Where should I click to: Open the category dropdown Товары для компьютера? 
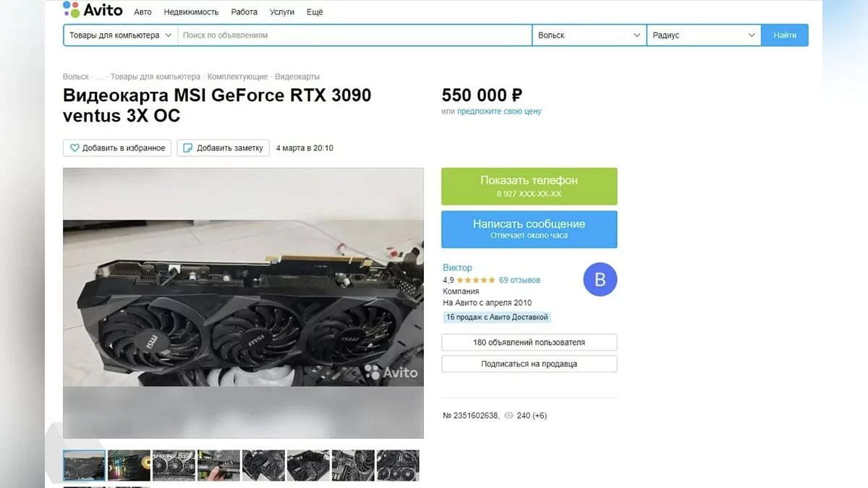[121, 35]
